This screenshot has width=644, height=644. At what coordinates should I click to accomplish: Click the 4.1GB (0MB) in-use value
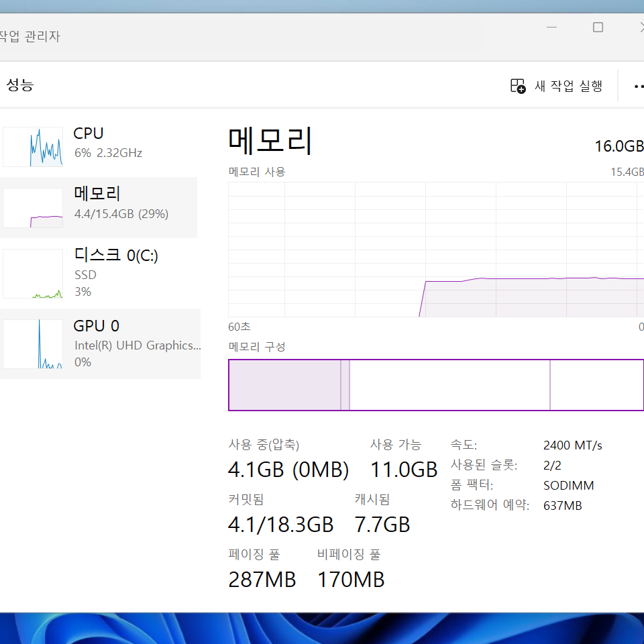tap(288, 470)
